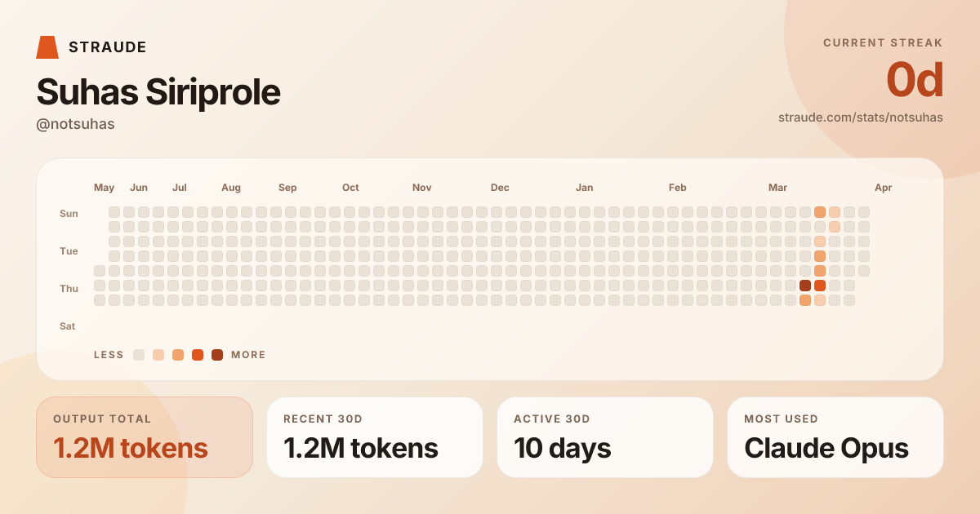The image size is (980, 514).
Task: Click the darkest brown heatmap cell in March
Action: click(805, 286)
